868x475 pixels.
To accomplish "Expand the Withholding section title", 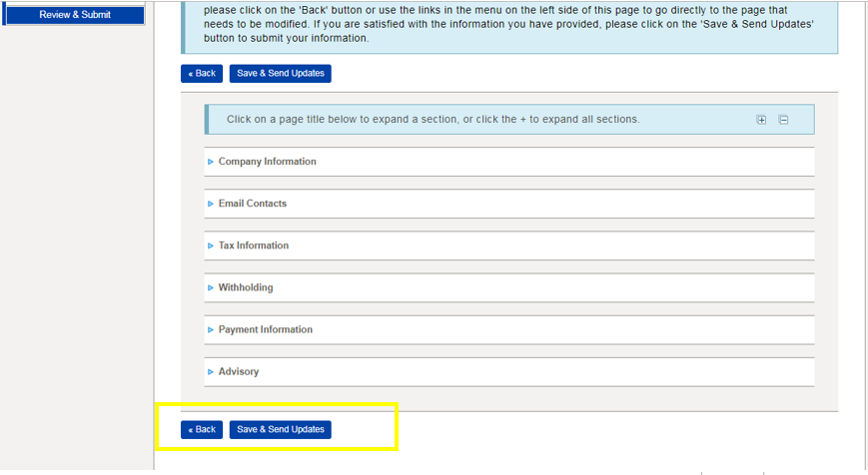I will click(246, 287).
